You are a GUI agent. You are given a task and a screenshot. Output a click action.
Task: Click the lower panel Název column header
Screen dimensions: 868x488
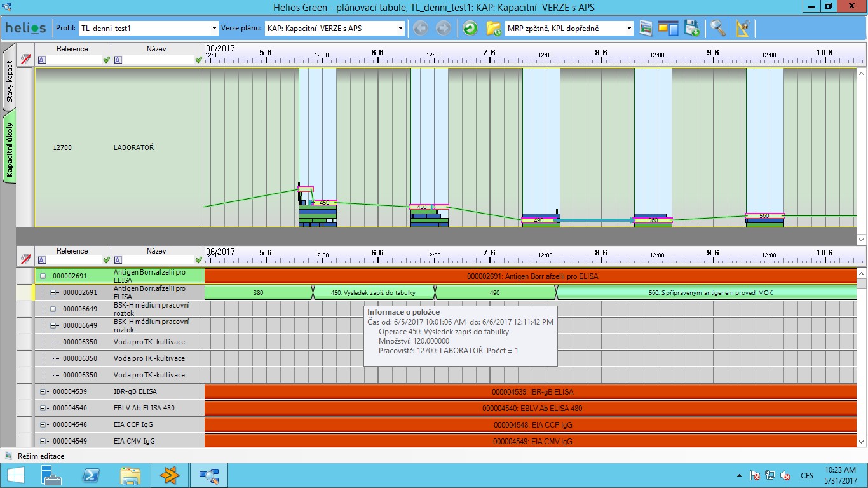[156, 251]
